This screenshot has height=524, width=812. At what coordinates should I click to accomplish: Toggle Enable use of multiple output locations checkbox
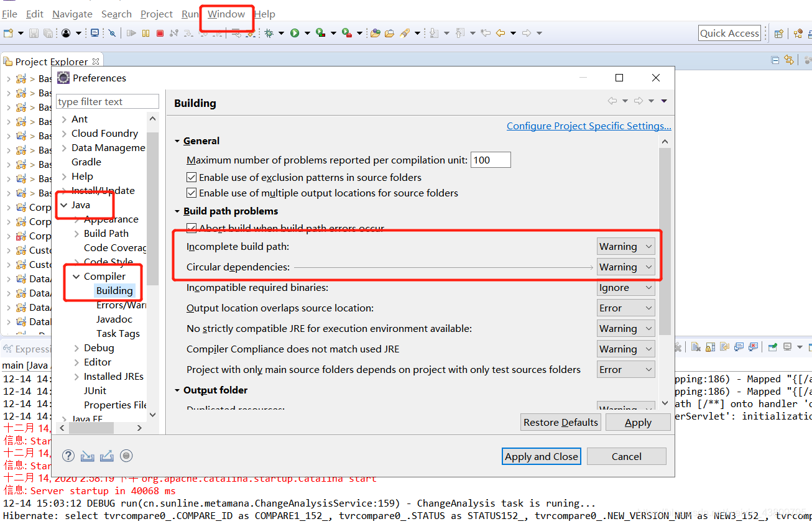pos(191,193)
